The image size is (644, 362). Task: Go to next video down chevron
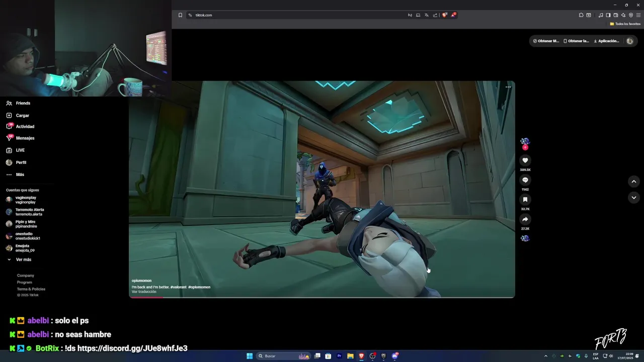point(634,198)
